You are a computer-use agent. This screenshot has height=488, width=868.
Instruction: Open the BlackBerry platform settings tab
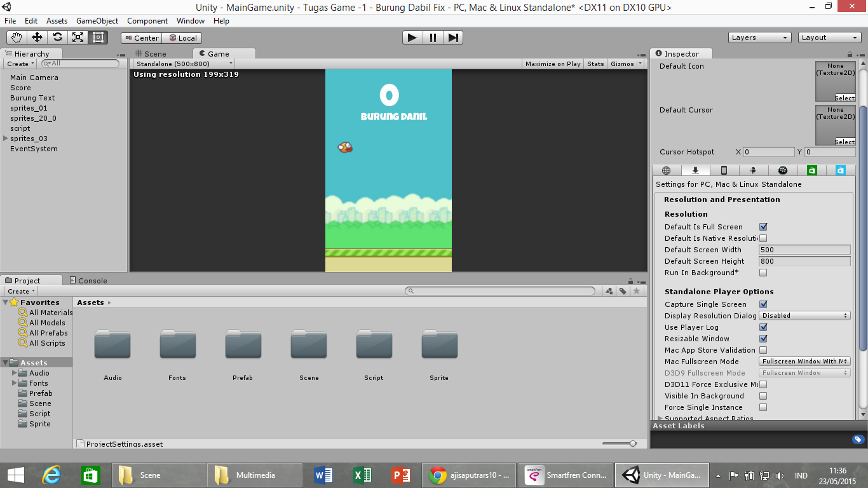[x=783, y=170]
